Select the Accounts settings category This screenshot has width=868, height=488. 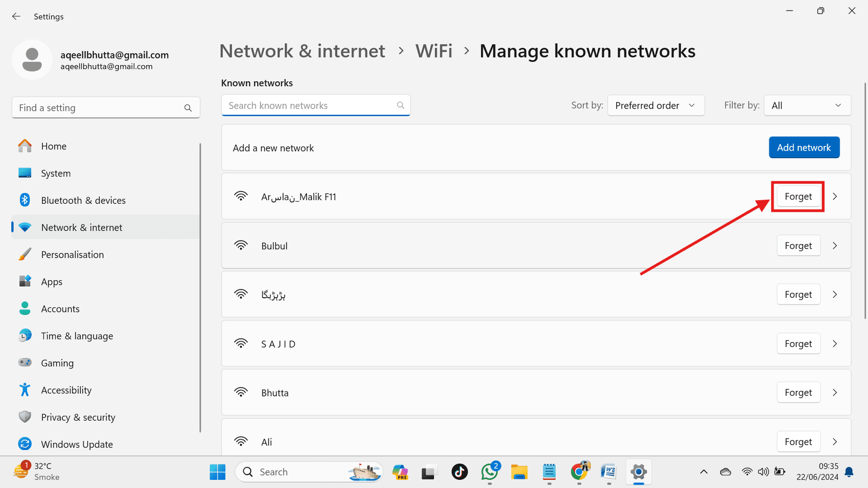60,309
